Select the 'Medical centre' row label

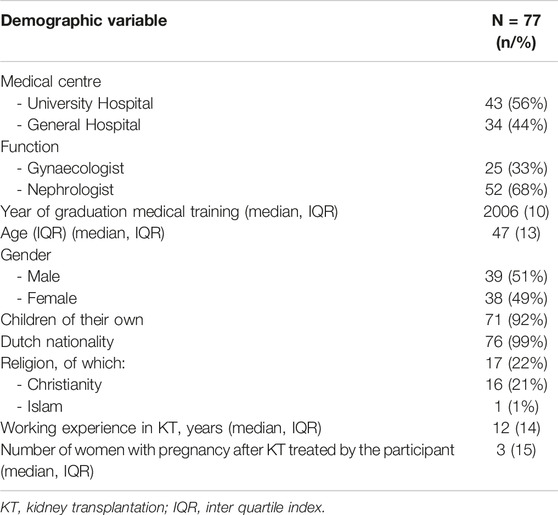(x=51, y=82)
